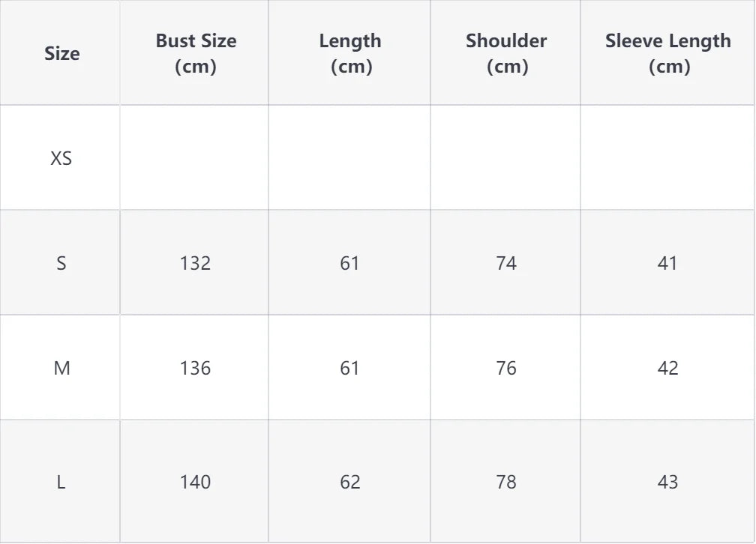
Task: Select the XS size row label
Action: (61, 158)
